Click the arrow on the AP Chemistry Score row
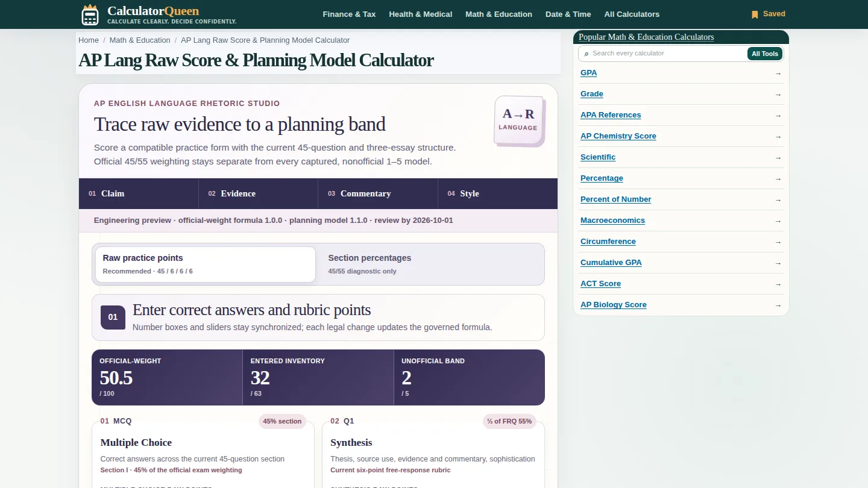This screenshot has height=488, width=868. [x=778, y=137]
